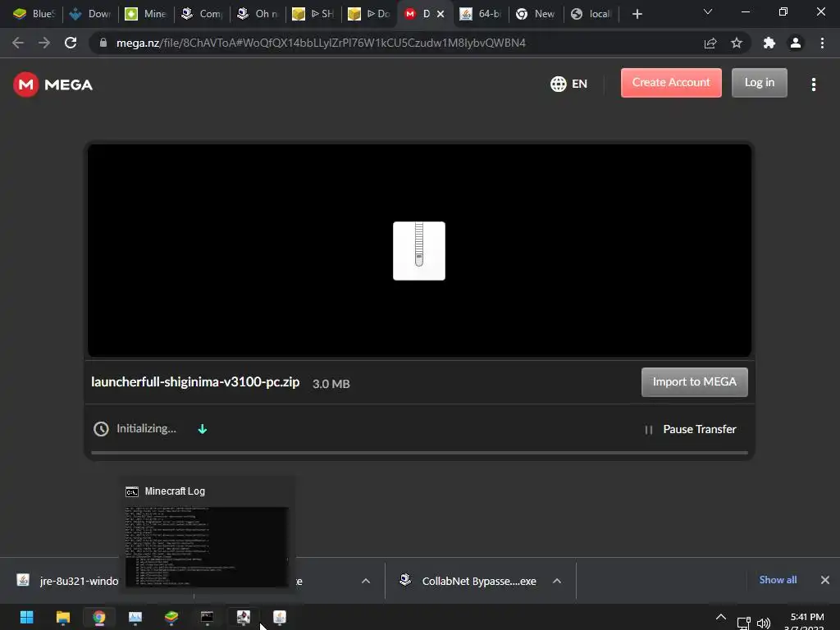Pause Transfer of the zip file

[691, 429]
